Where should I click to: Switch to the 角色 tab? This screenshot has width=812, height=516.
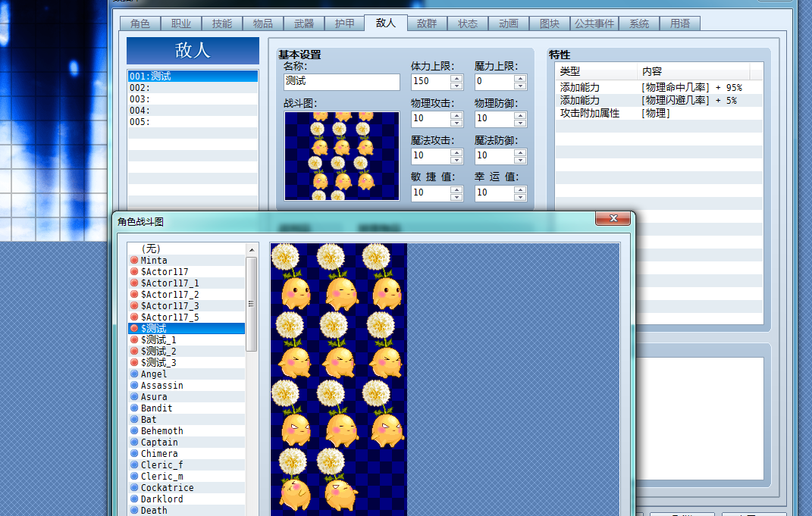[x=140, y=23]
